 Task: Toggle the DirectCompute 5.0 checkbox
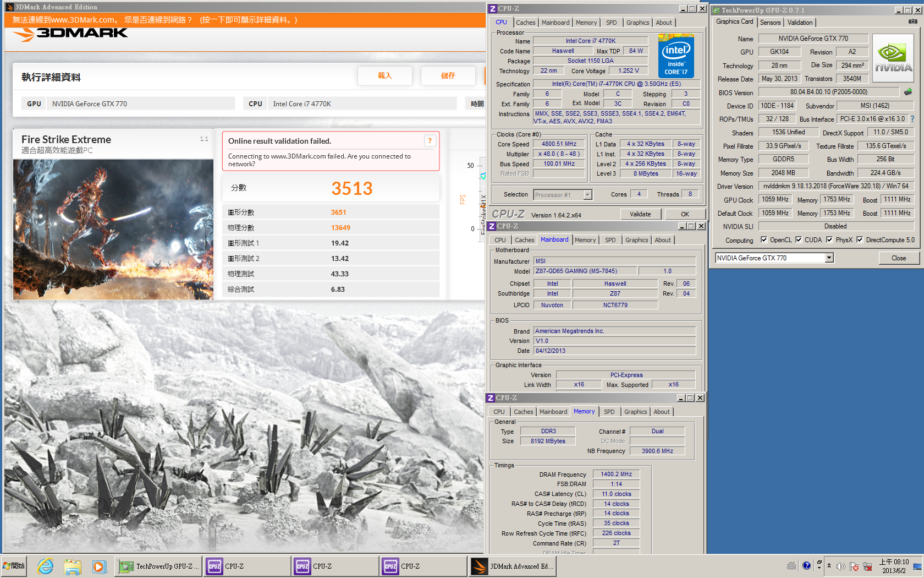(x=860, y=240)
